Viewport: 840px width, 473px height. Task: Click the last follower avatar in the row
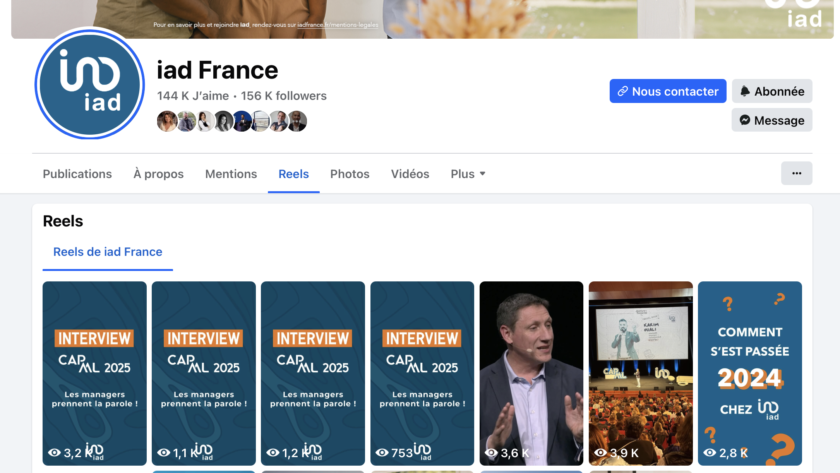[x=297, y=121]
